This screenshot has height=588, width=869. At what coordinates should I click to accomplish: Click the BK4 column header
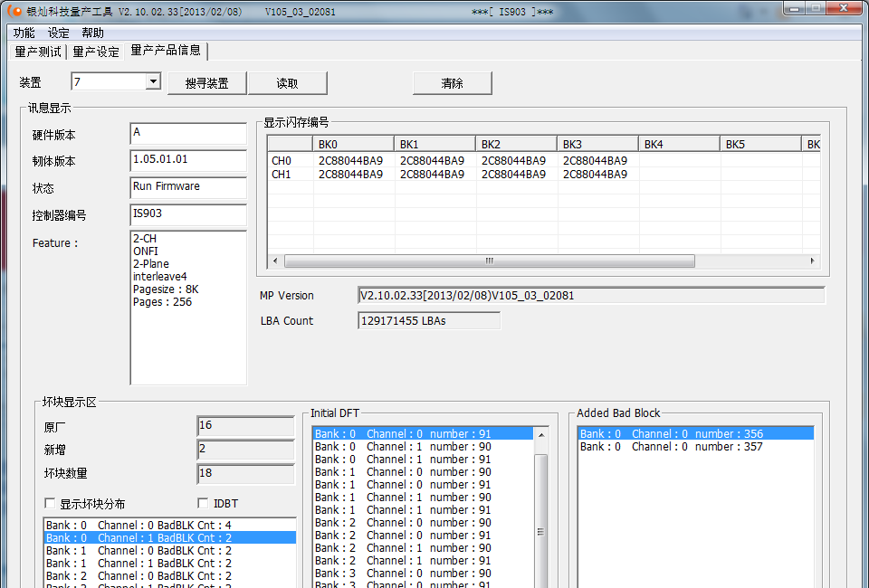pyautogui.click(x=679, y=144)
